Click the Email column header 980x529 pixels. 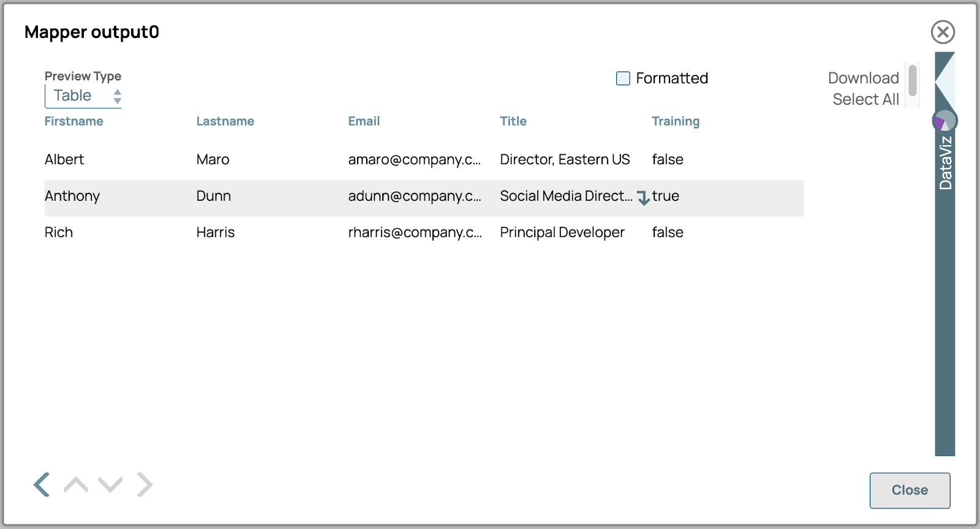pyautogui.click(x=364, y=121)
